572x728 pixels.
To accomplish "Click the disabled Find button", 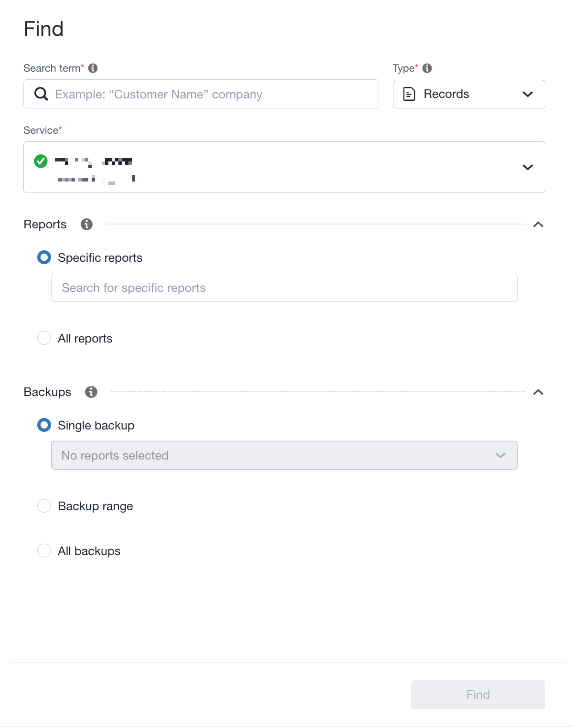I will click(x=478, y=695).
